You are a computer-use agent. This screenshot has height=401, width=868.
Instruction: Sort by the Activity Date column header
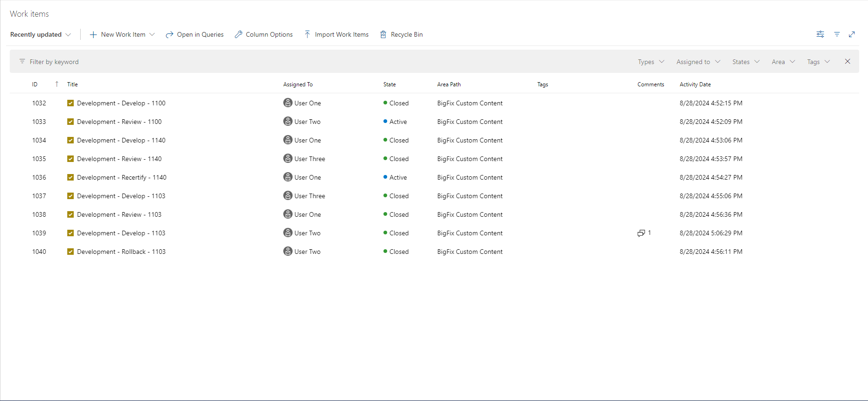pos(695,84)
